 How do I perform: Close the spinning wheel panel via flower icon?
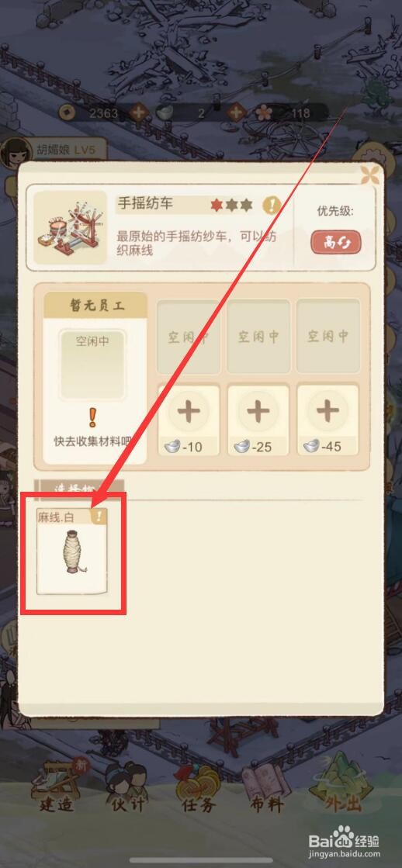[370, 175]
